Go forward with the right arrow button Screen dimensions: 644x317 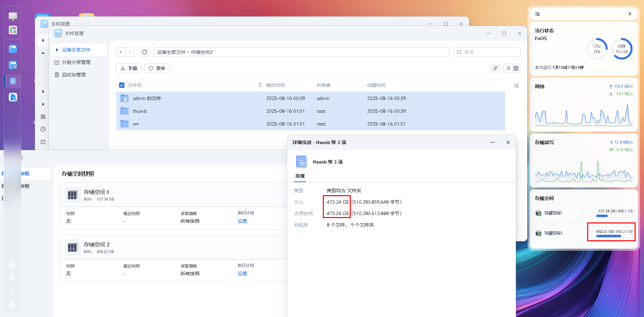130,52
